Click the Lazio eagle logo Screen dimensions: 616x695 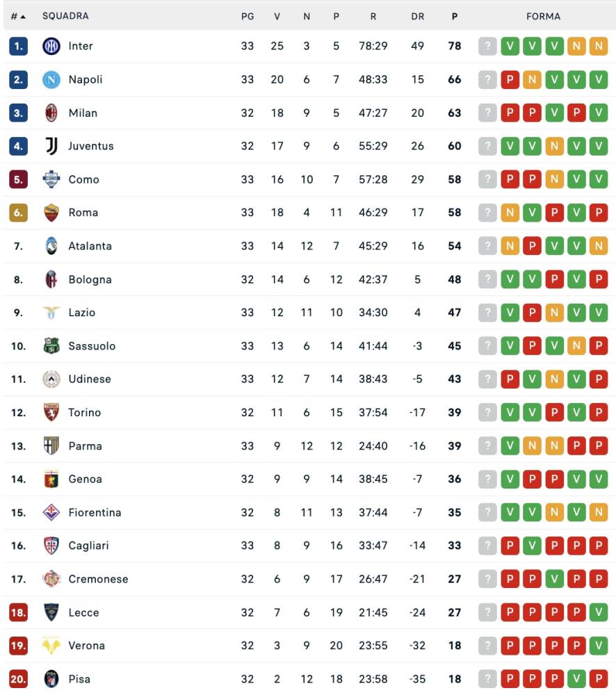(51, 313)
